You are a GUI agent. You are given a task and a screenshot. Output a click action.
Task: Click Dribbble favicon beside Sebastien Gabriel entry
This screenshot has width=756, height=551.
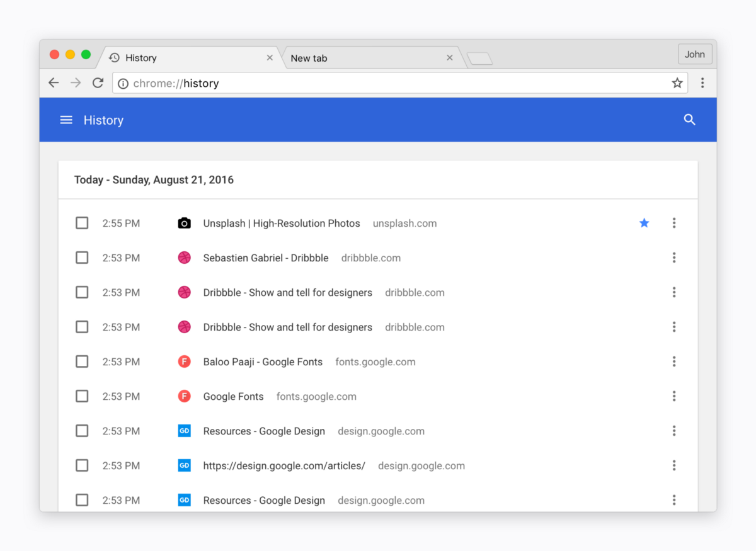tap(184, 258)
